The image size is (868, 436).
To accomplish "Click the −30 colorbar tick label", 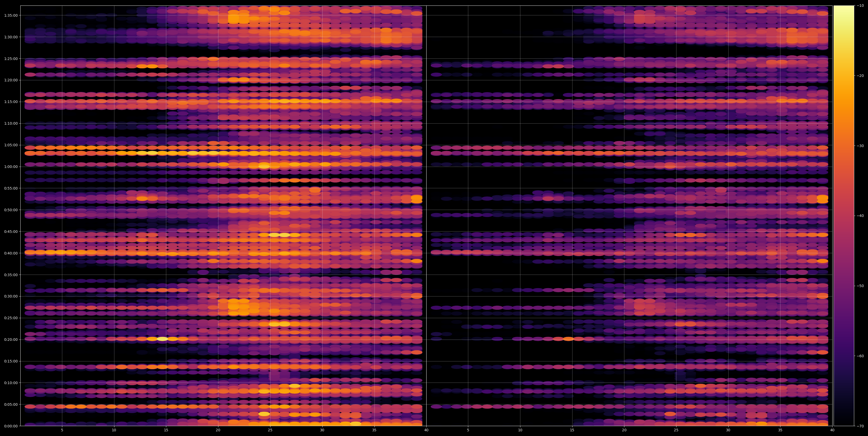I will click(x=860, y=146).
